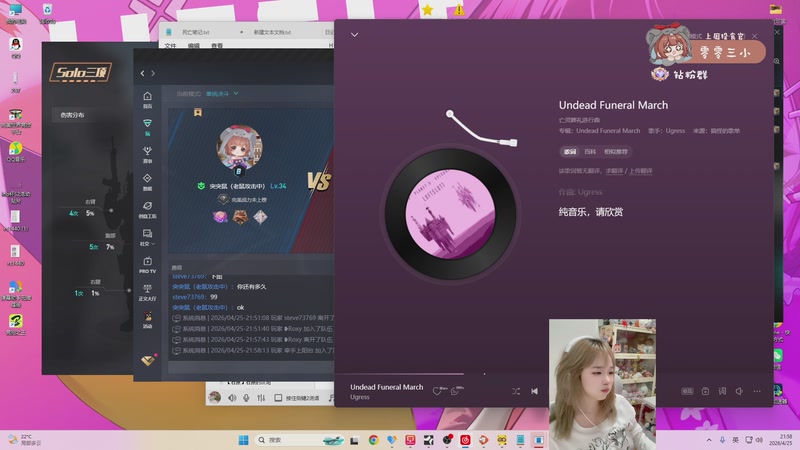The height and width of the screenshot is (450, 800).
Task: Show hidden system tray icons
Action: [x=709, y=440]
